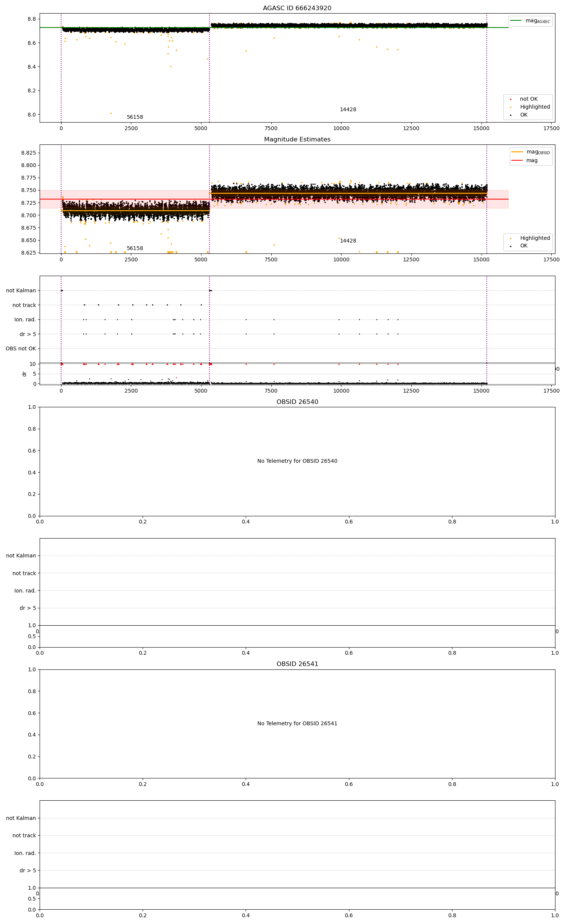
Task: Click 'Ion. rad.' label below Magnitude Estimates plot
Action: [25, 320]
